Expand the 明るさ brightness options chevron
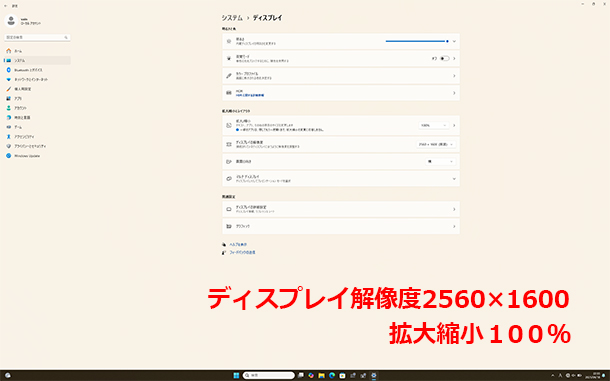The width and height of the screenshot is (610, 381). click(454, 41)
